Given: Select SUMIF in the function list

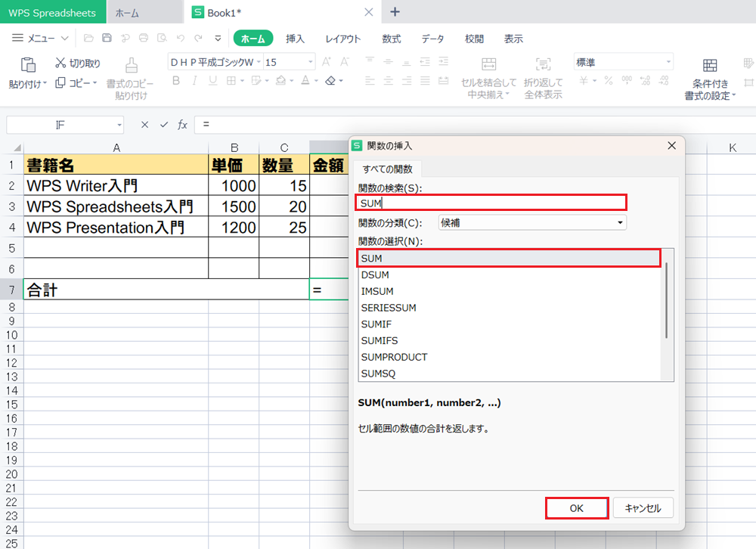Looking at the screenshot, I should point(510,324).
